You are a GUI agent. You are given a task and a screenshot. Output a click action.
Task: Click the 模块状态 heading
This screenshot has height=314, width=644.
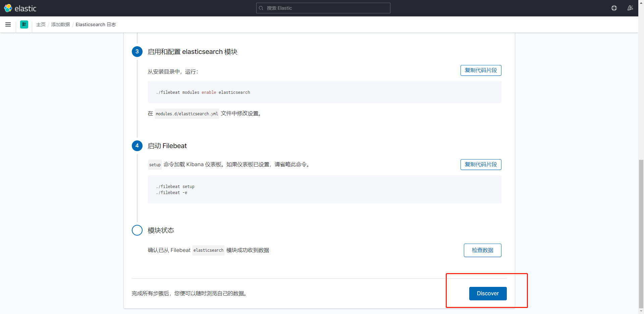click(161, 230)
